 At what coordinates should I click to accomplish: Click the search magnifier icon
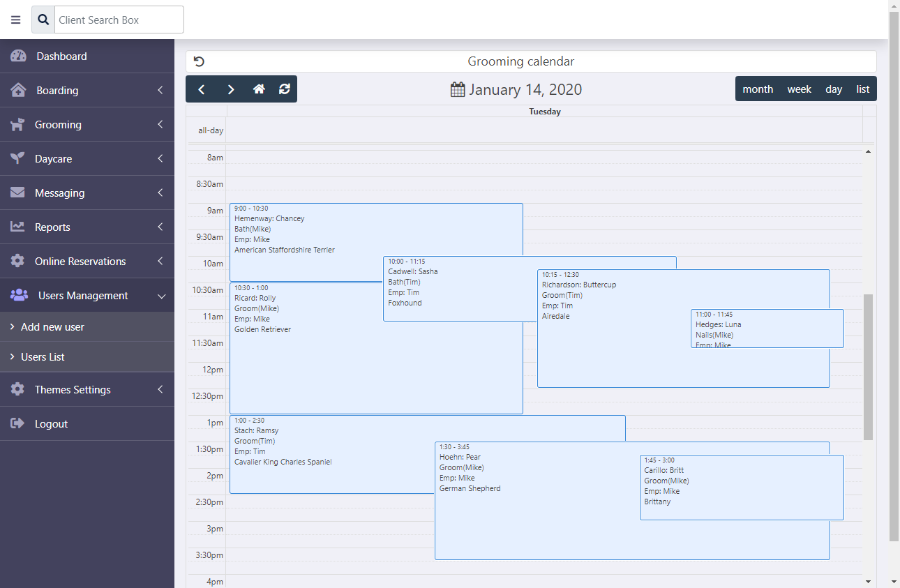click(43, 20)
